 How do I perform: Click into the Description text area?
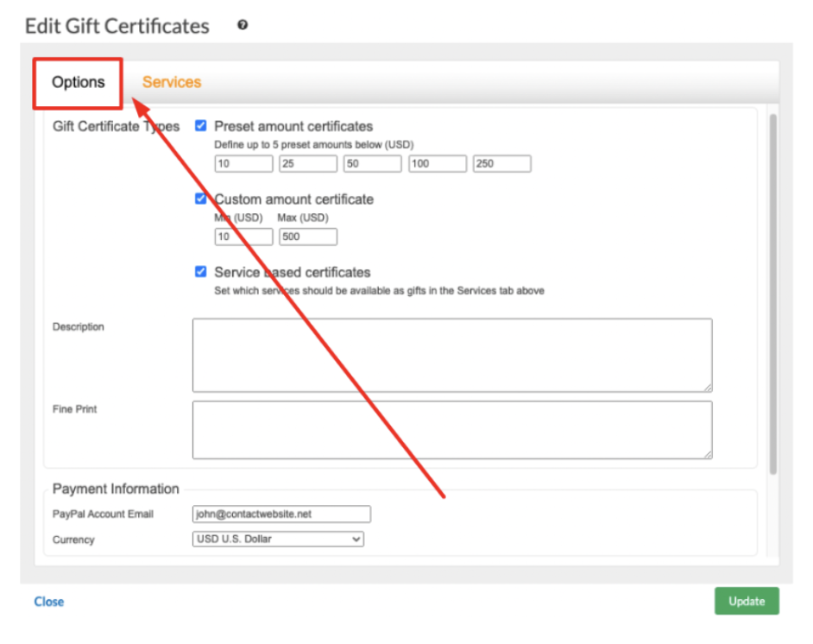click(x=452, y=355)
